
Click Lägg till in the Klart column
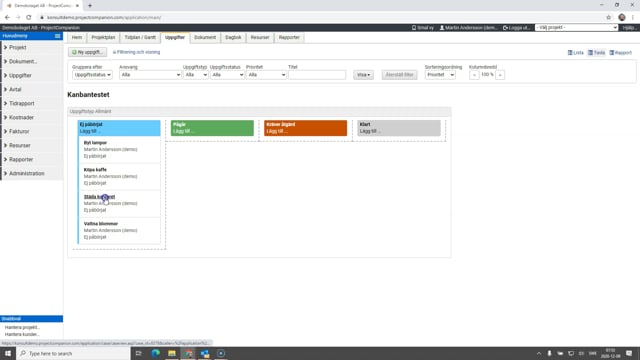[370, 131]
